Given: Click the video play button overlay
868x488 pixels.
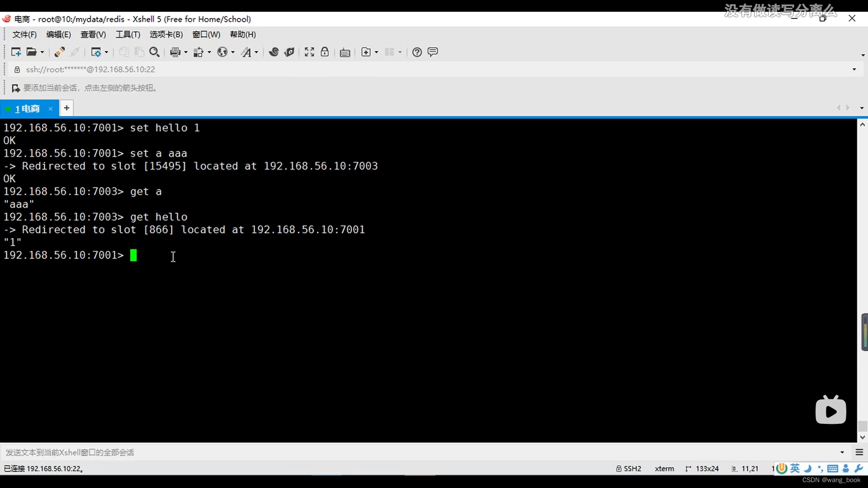Looking at the screenshot, I should tap(830, 410).
